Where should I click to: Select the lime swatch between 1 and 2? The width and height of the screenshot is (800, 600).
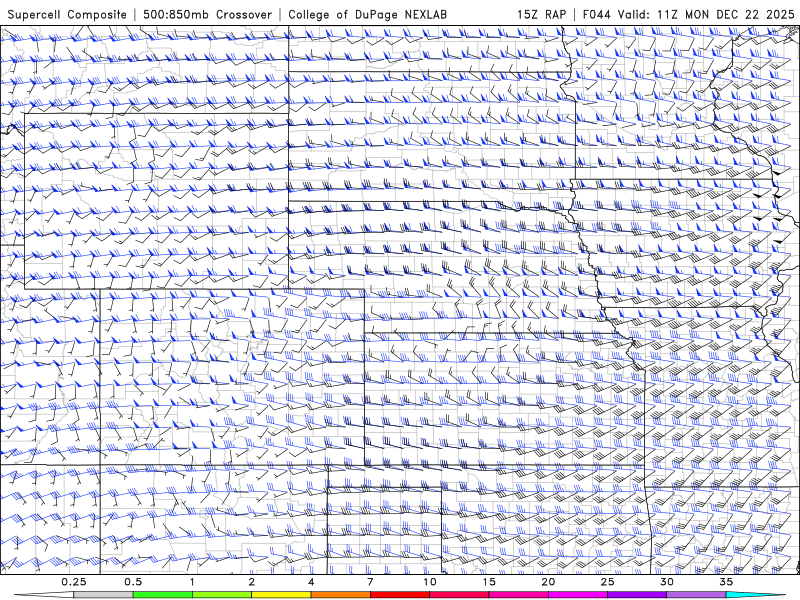pyautogui.click(x=222, y=595)
